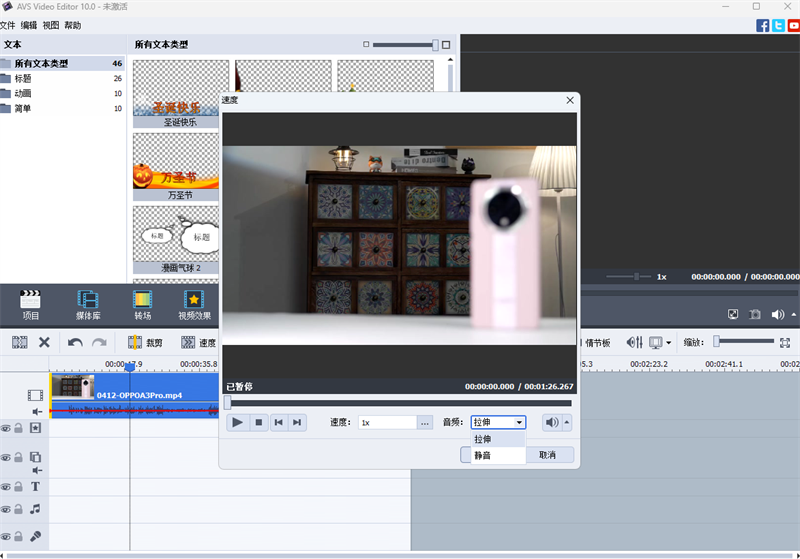
Task: Open the 编辑 menu
Action: (29, 25)
